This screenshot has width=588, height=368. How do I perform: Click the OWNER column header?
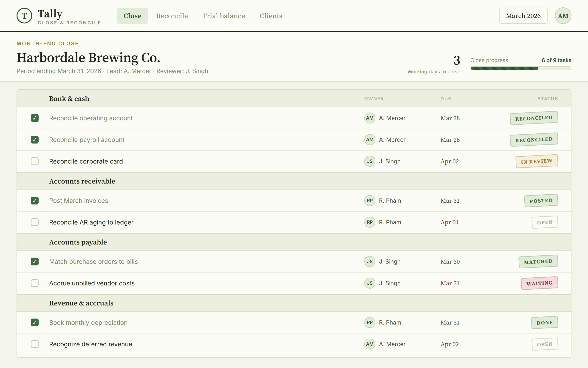pos(374,99)
